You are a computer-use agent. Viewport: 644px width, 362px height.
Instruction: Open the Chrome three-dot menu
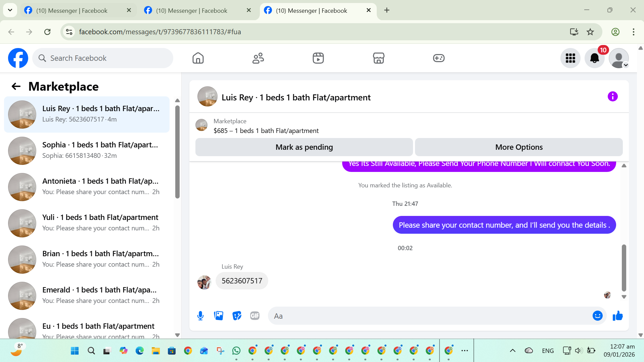coord(634,32)
